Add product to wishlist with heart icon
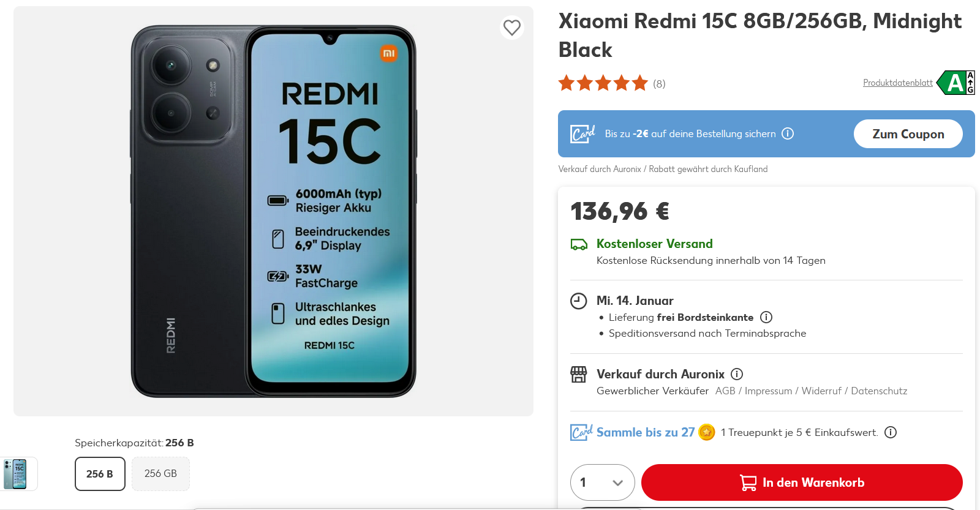The height and width of the screenshot is (510, 980). 511,28
